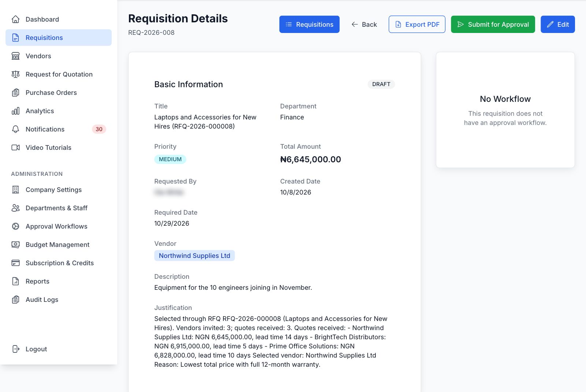Click the requisition ID REQ-2026-008

(151, 33)
